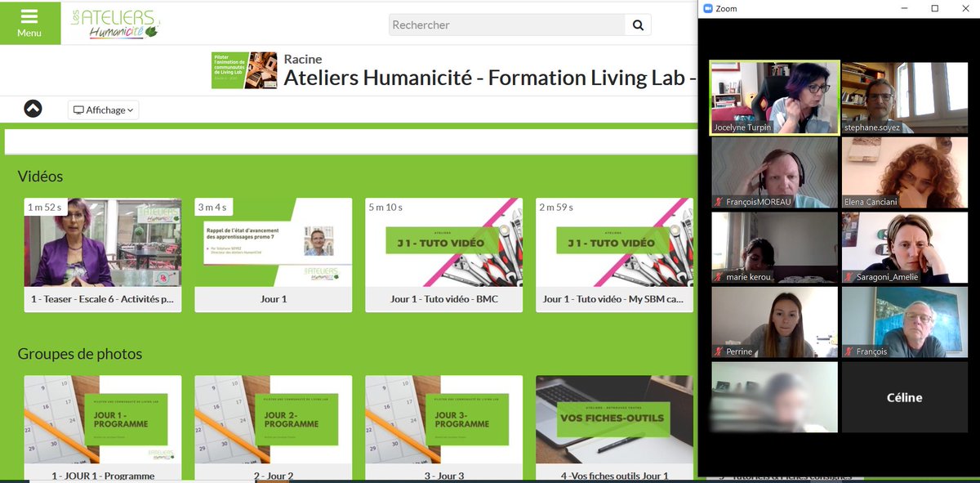The image size is (980, 483).
Task: Select marie kerou video tile in Zoom
Action: (775, 248)
